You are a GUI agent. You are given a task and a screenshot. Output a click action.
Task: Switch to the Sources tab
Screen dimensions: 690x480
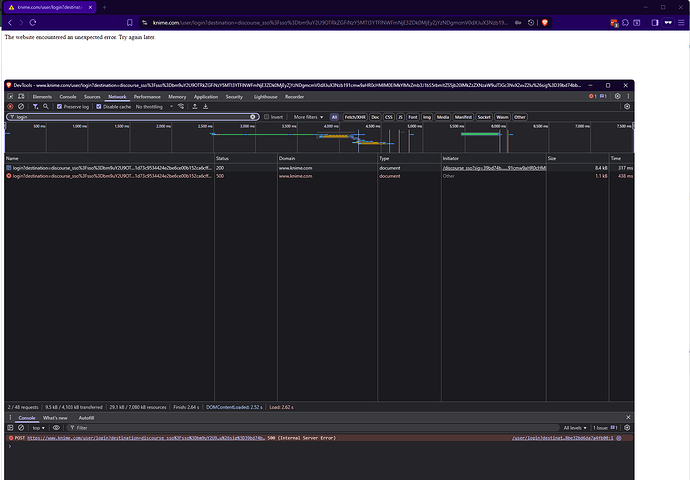tap(92, 96)
